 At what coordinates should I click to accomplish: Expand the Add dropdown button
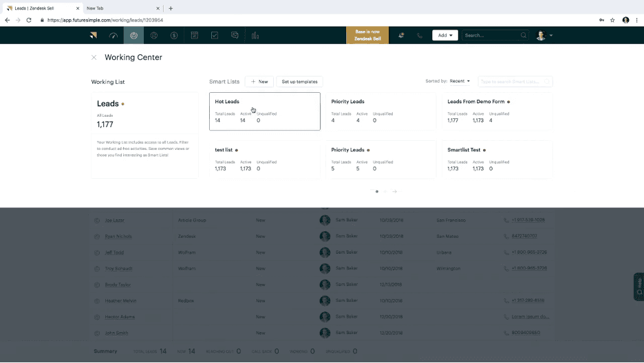[x=444, y=35]
